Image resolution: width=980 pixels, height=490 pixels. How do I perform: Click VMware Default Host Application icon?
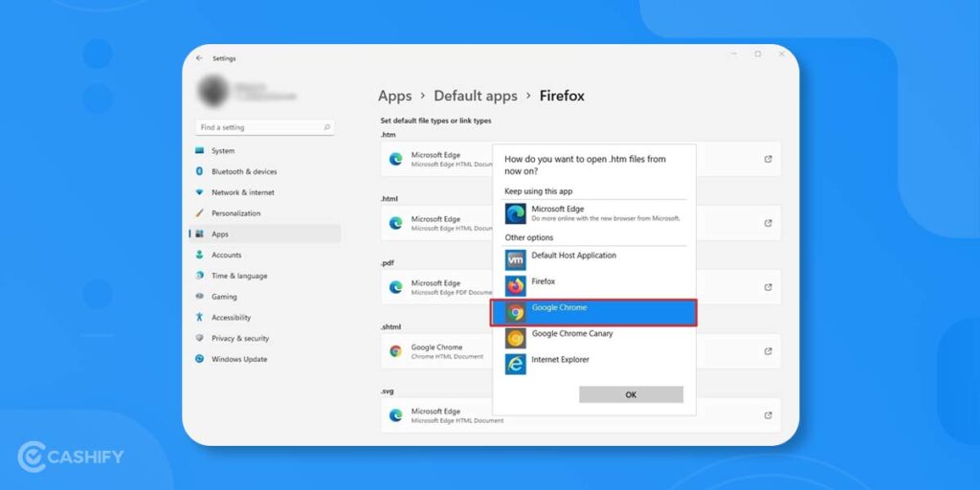pos(516,260)
